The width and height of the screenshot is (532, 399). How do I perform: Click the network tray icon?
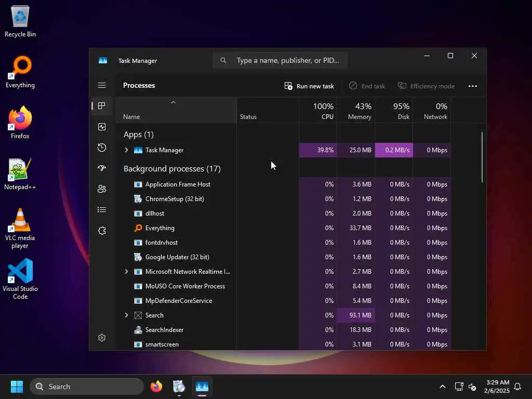459,387
